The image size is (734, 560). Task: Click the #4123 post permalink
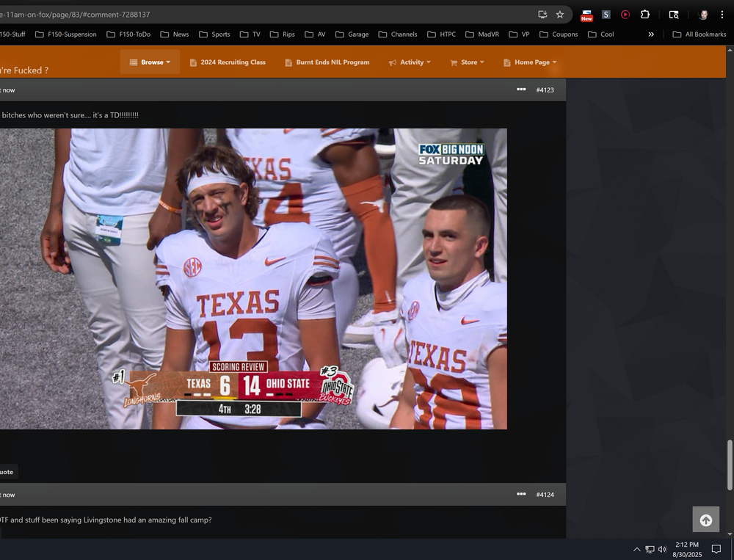545,90
